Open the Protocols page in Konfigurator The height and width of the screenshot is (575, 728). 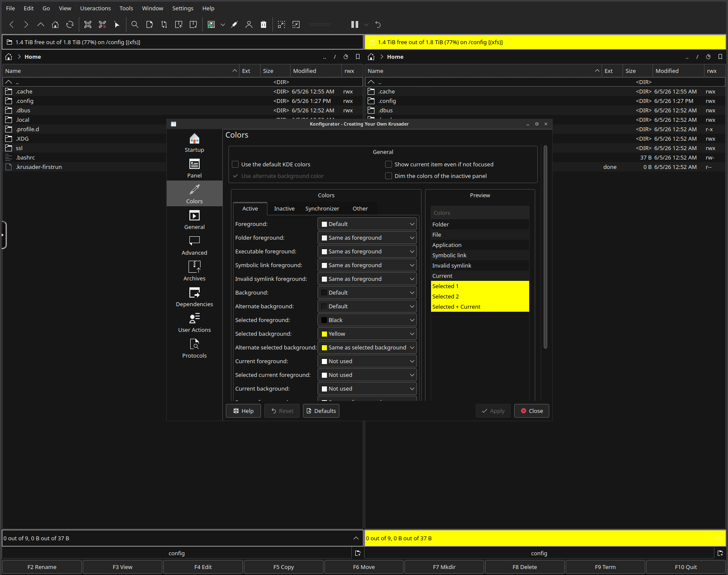coord(195,348)
